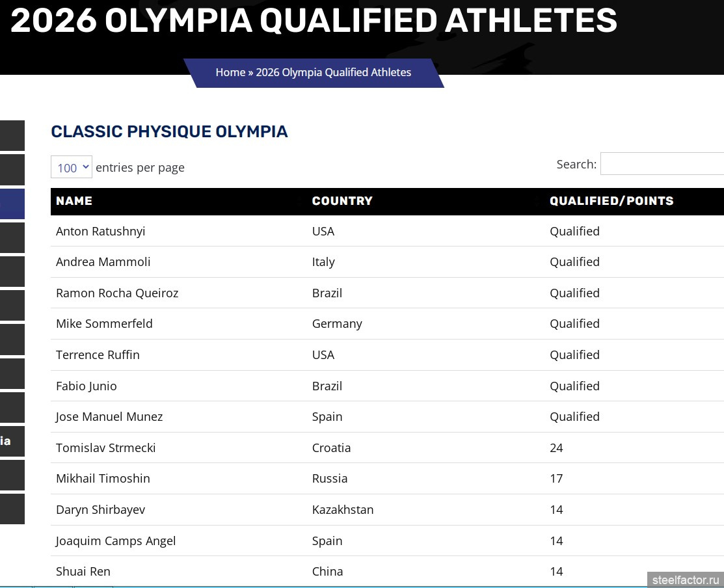724x588 pixels.
Task: Focus the table Search input field
Action: (x=662, y=164)
